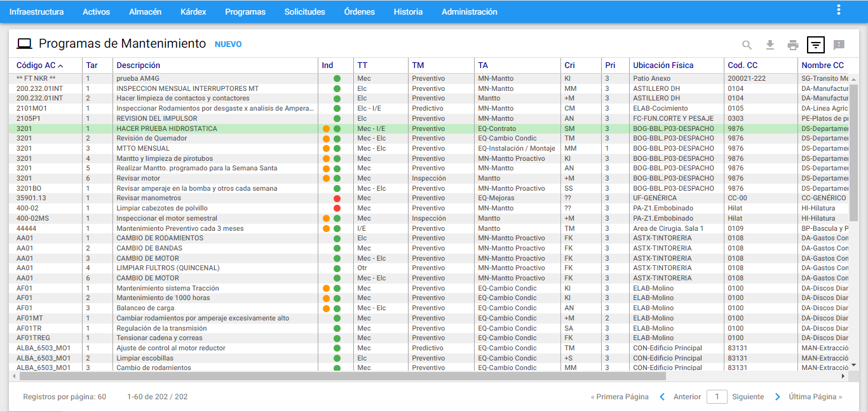Open the filter list icon

[816, 45]
